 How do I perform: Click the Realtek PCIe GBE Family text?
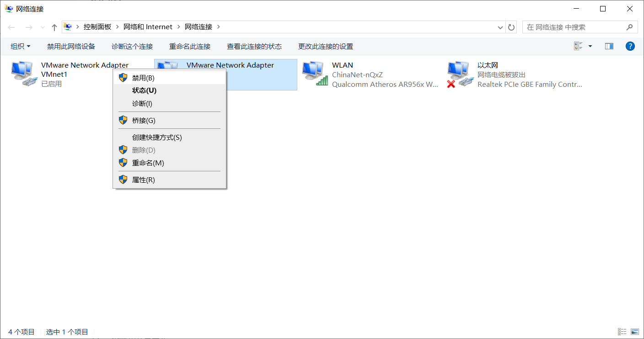(x=530, y=85)
